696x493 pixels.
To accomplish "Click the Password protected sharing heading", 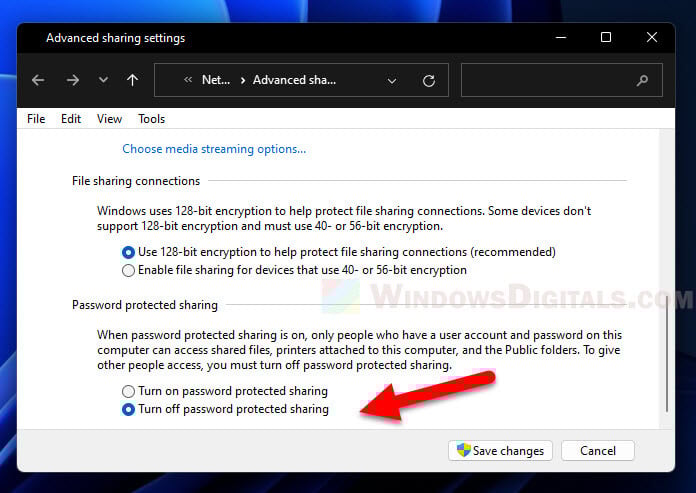I will point(145,305).
